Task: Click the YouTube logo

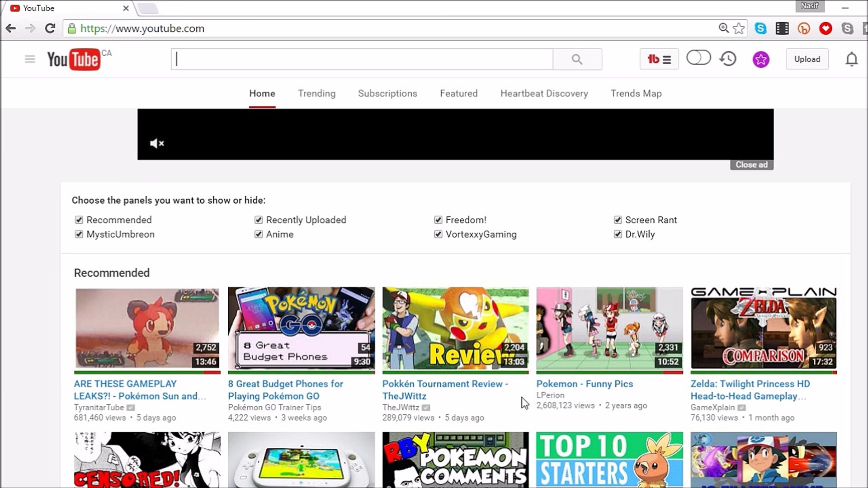Action: [x=74, y=59]
